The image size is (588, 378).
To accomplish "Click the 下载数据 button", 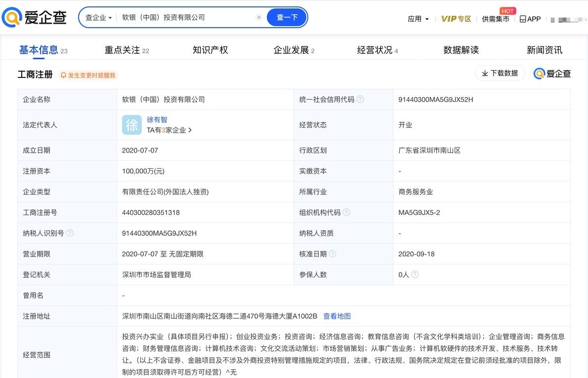I will (x=500, y=73).
